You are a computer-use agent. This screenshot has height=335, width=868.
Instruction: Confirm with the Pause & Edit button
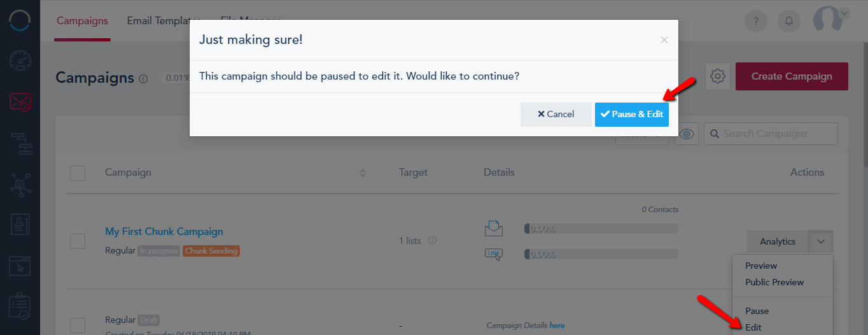coord(631,114)
